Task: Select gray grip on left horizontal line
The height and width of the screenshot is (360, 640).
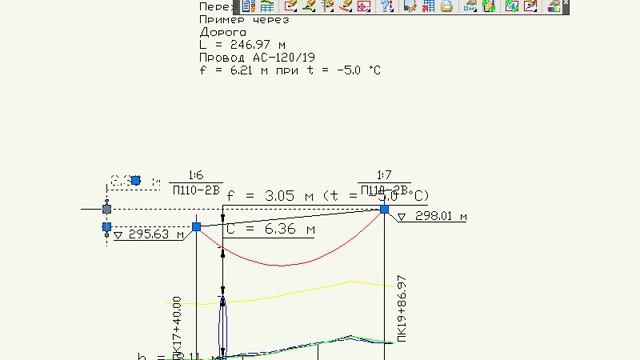Action: click(107, 209)
